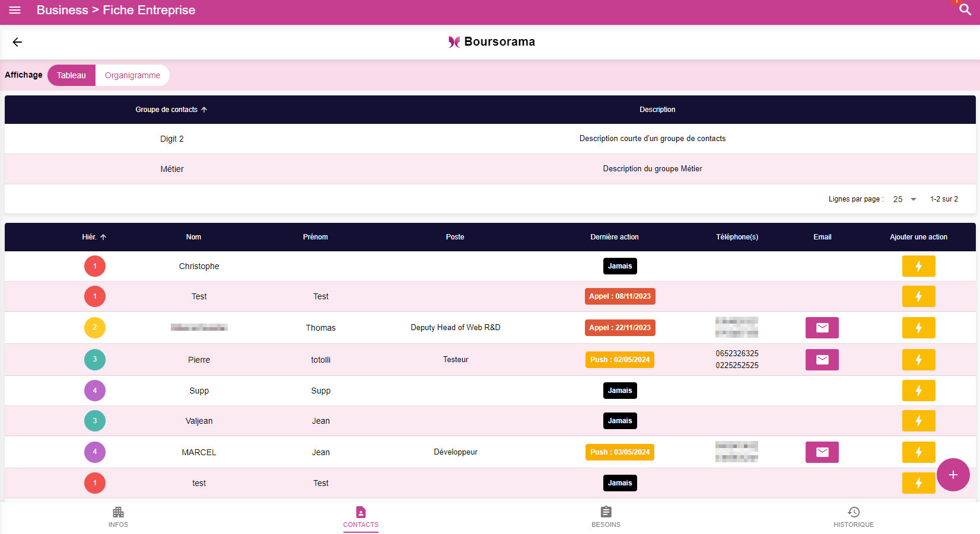Sort by Groupe de contacts column
The image size is (980, 534).
click(x=171, y=110)
